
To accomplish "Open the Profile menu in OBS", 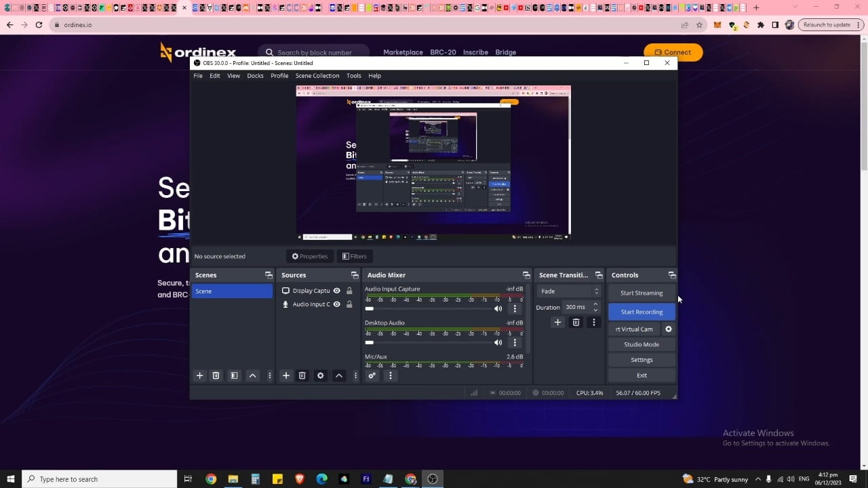I will click(279, 76).
